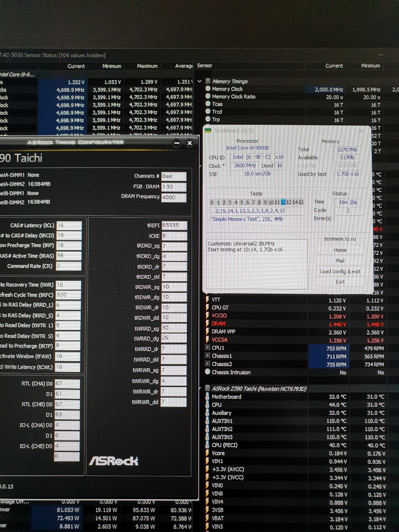399x532 pixels.
Task: Click the Trcd timing row icon
Action: 208,111
